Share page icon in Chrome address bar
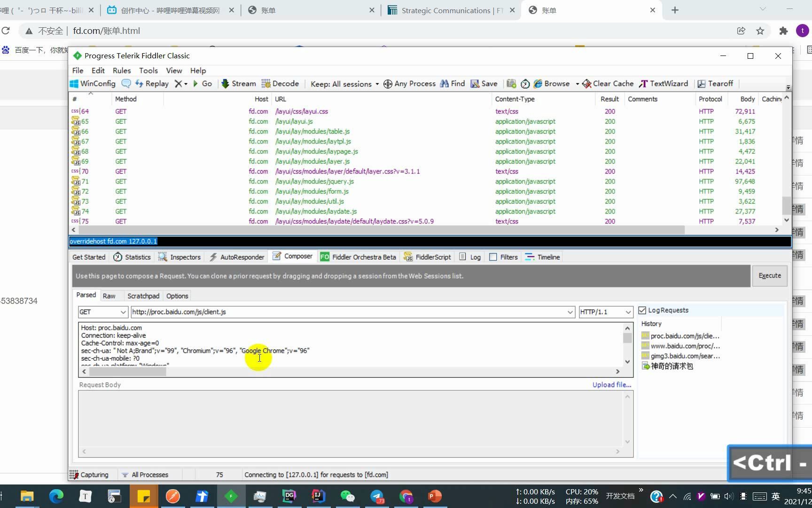 (x=741, y=31)
